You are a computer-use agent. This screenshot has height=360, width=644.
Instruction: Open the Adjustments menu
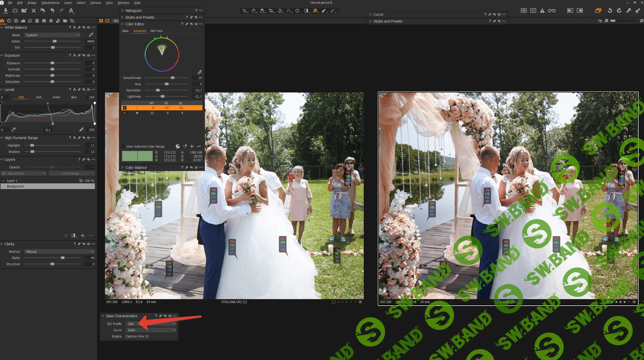click(x=50, y=3)
